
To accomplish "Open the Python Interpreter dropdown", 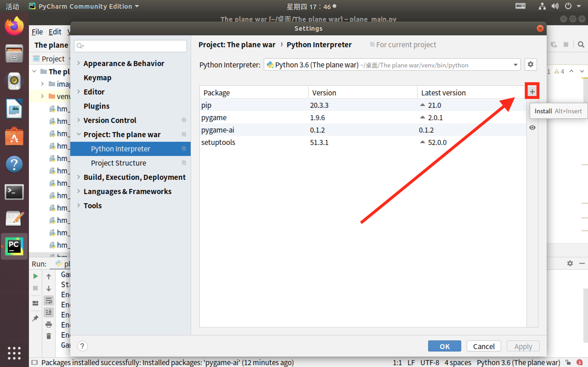I will click(x=515, y=65).
